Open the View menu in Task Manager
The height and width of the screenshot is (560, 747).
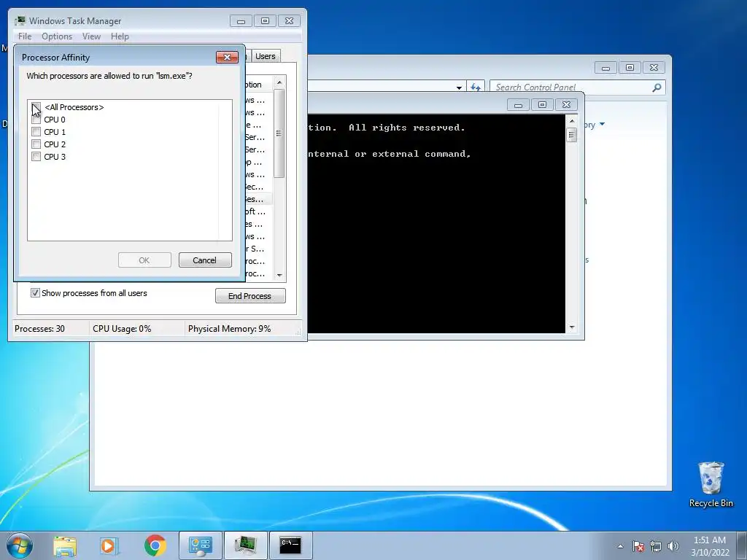[x=91, y=36]
